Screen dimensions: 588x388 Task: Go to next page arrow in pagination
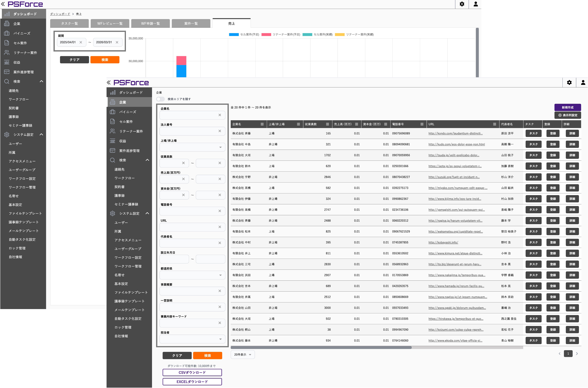coord(577,354)
